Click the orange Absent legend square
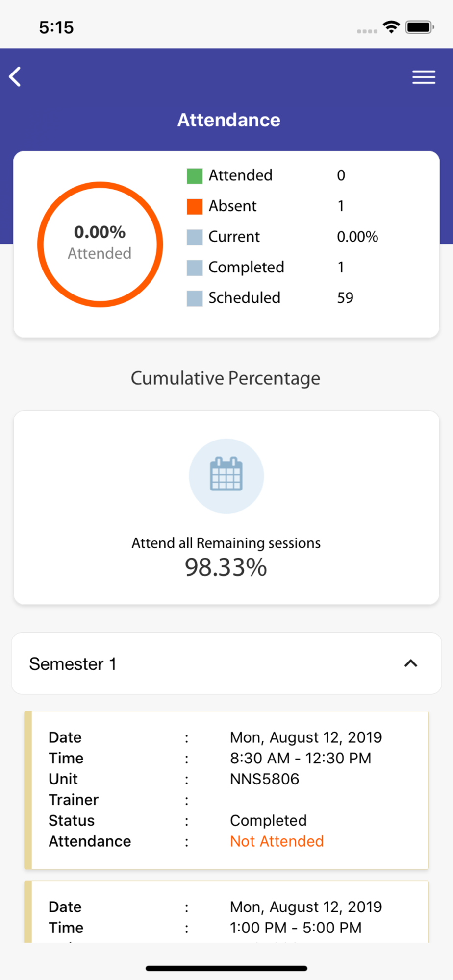Image resolution: width=453 pixels, height=980 pixels. pyautogui.click(x=195, y=206)
